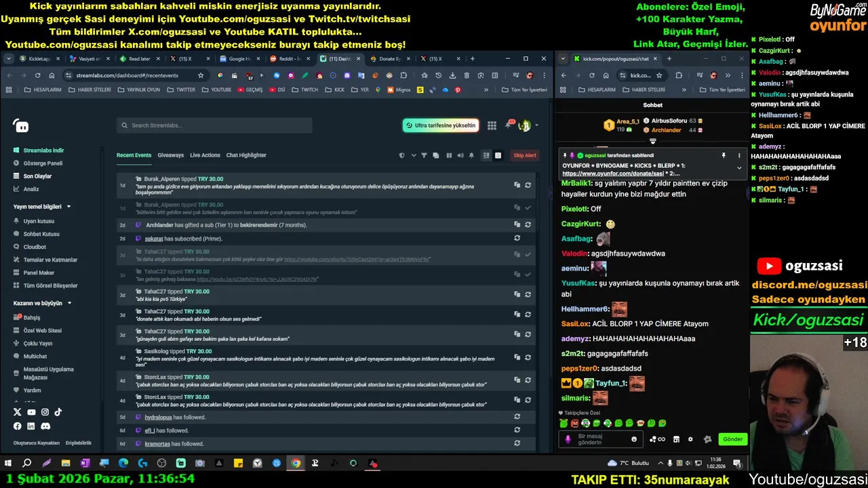Click the microphone icon in Kick chat input

point(568,439)
